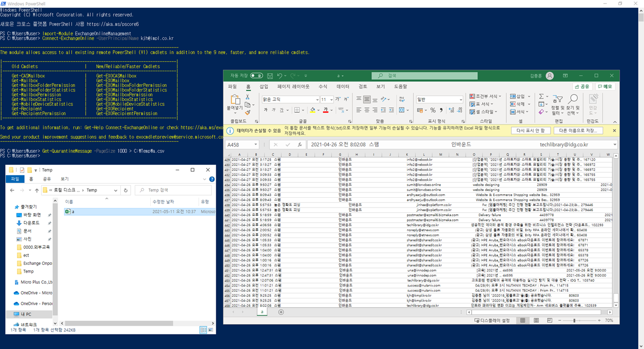The image size is (644, 349).
Task: Increase font size in Excel ribbon
Action: coord(337,99)
